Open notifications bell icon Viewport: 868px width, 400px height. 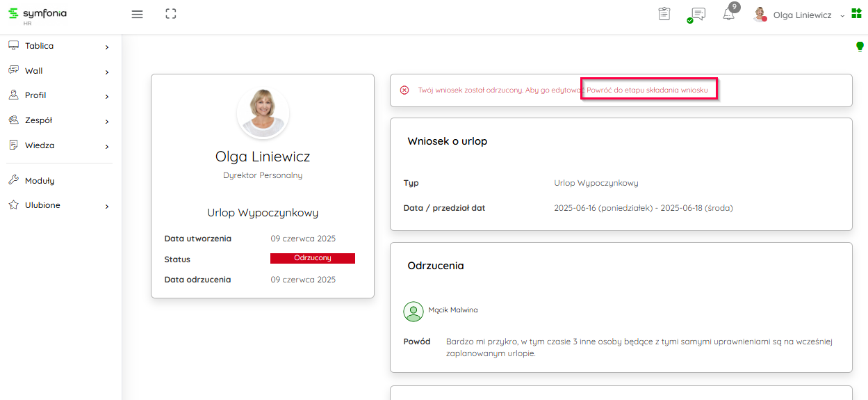click(x=728, y=14)
